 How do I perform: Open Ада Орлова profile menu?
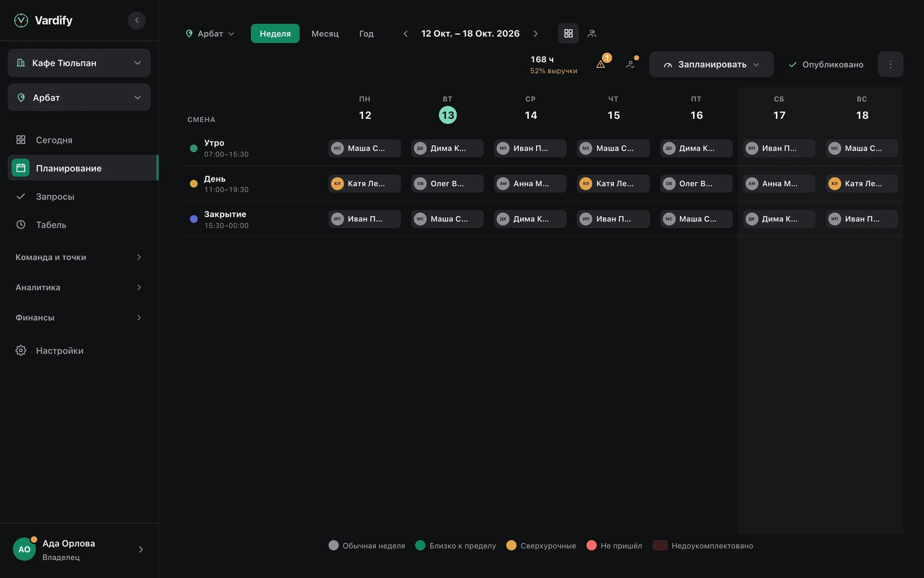(79, 550)
